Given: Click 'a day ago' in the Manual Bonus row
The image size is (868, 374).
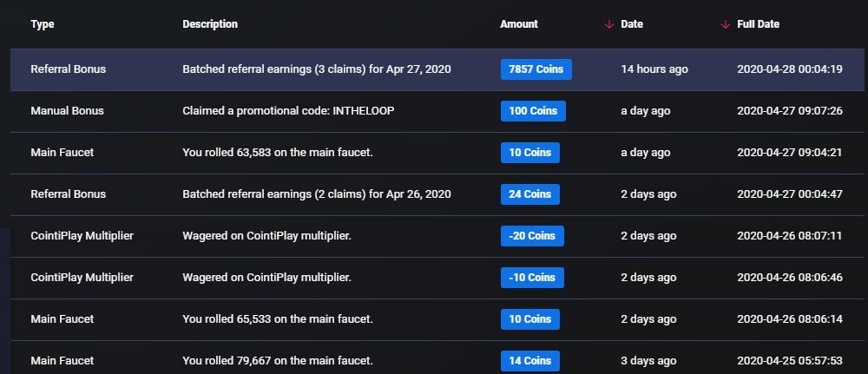Looking at the screenshot, I should (x=646, y=111).
